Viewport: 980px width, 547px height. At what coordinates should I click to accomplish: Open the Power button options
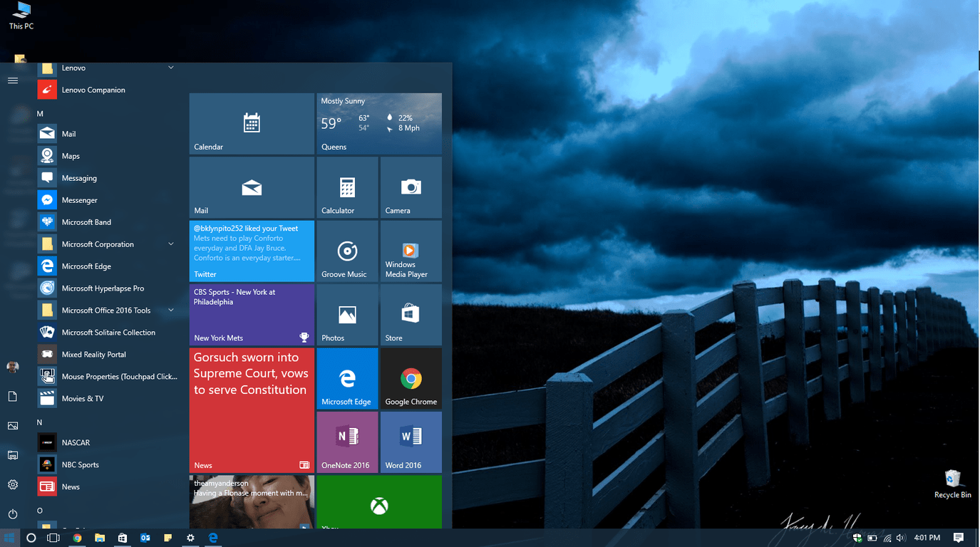pos(13,514)
